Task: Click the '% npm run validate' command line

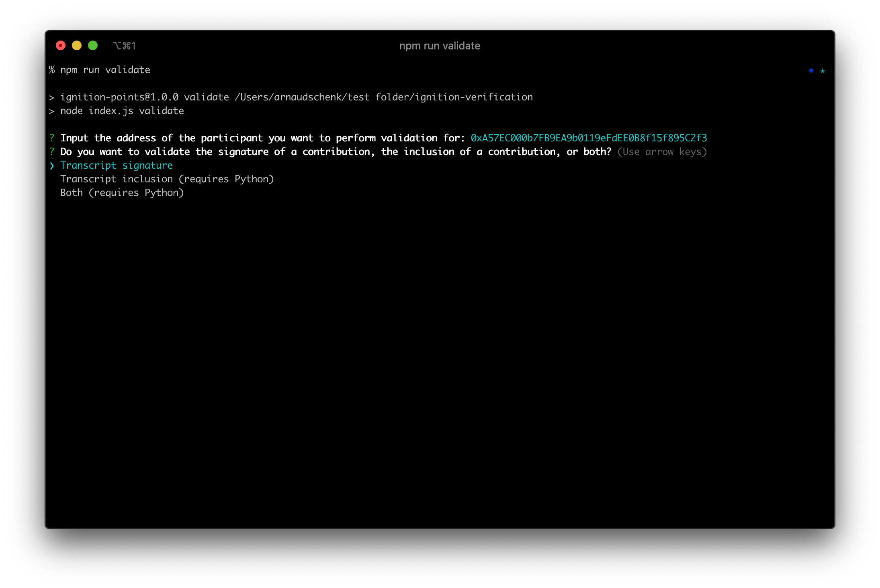Action: pyautogui.click(x=100, y=70)
